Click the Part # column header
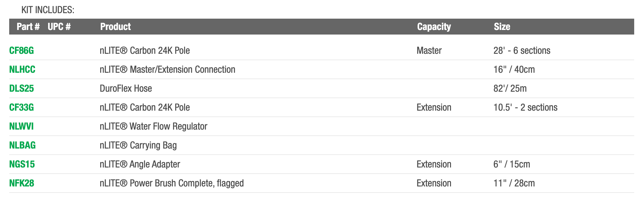644x206 pixels. click(x=28, y=27)
